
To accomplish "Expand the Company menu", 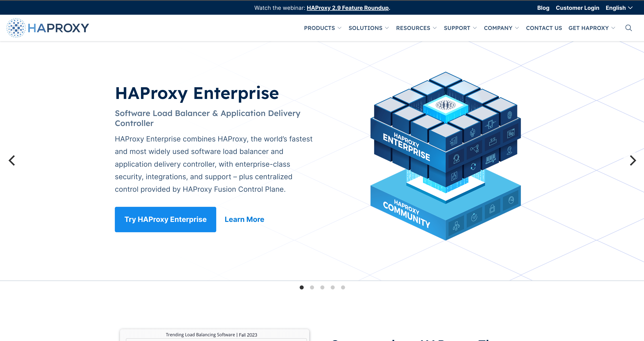I will point(501,28).
